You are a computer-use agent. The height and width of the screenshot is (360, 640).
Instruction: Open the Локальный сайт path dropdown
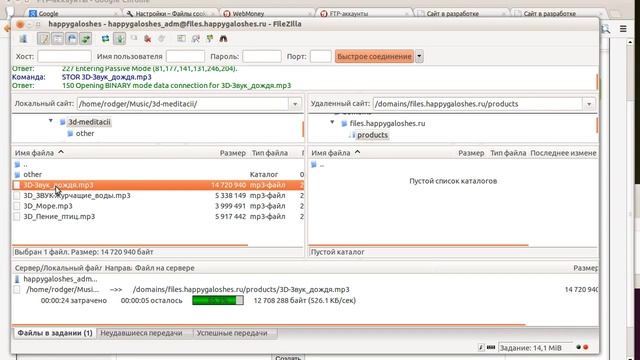coord(295,104)
